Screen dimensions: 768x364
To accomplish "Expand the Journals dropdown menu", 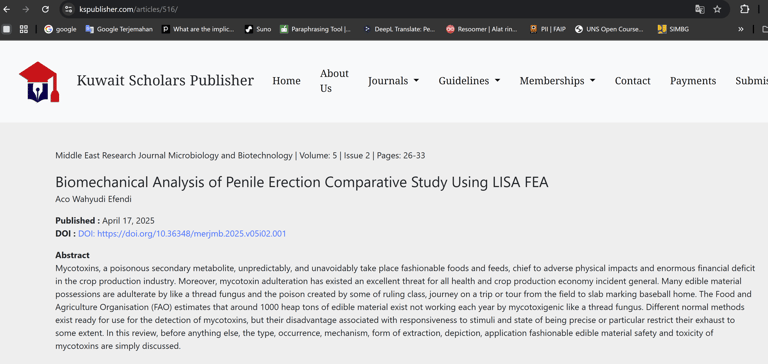I will [x=393, y=81].
